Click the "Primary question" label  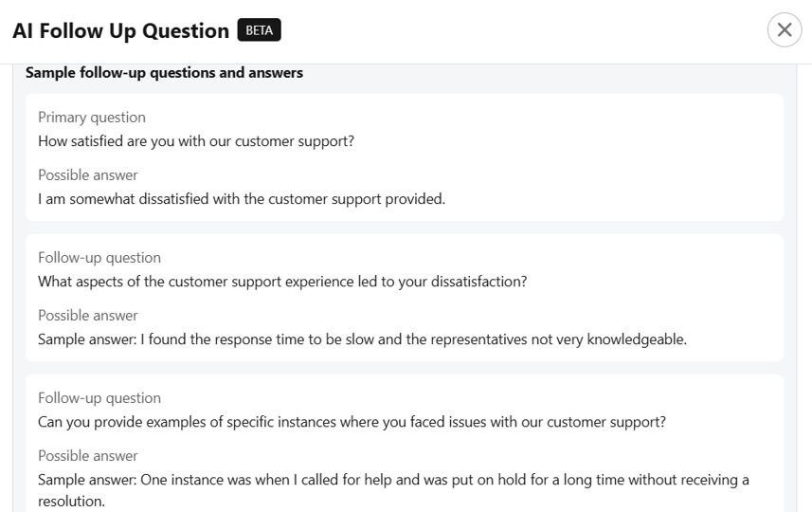coord(92,118)
